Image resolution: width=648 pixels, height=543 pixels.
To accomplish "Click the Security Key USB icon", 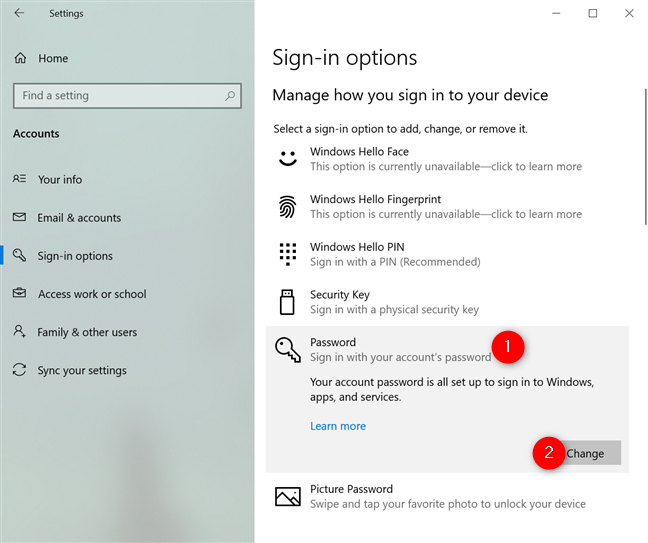I will click(x=287, y=302).
